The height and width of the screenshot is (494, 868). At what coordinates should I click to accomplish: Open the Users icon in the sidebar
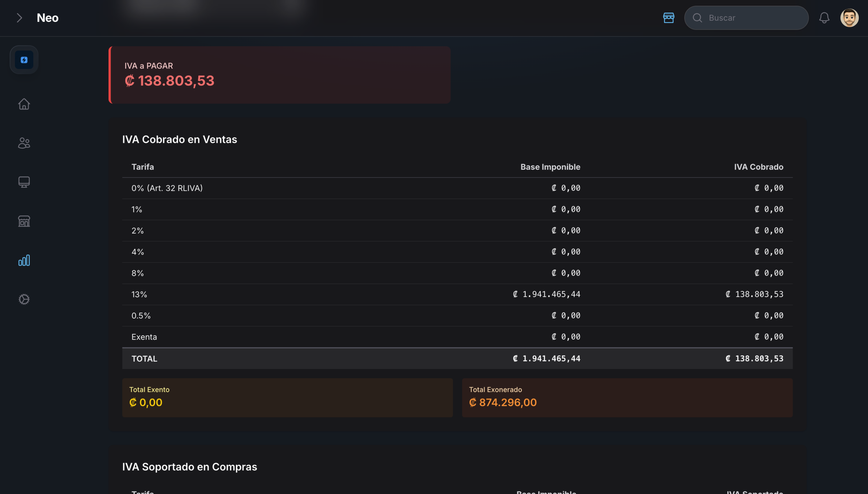24,143
